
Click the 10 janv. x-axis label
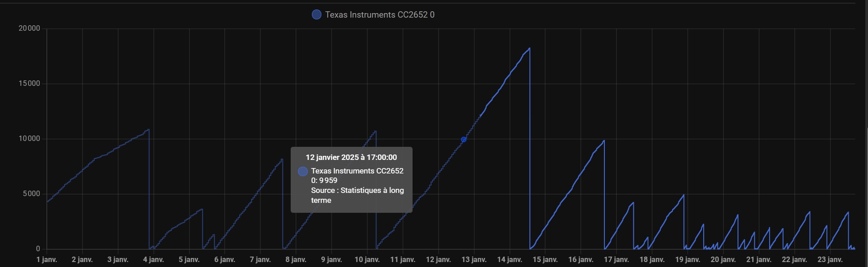tap(367, 260)
